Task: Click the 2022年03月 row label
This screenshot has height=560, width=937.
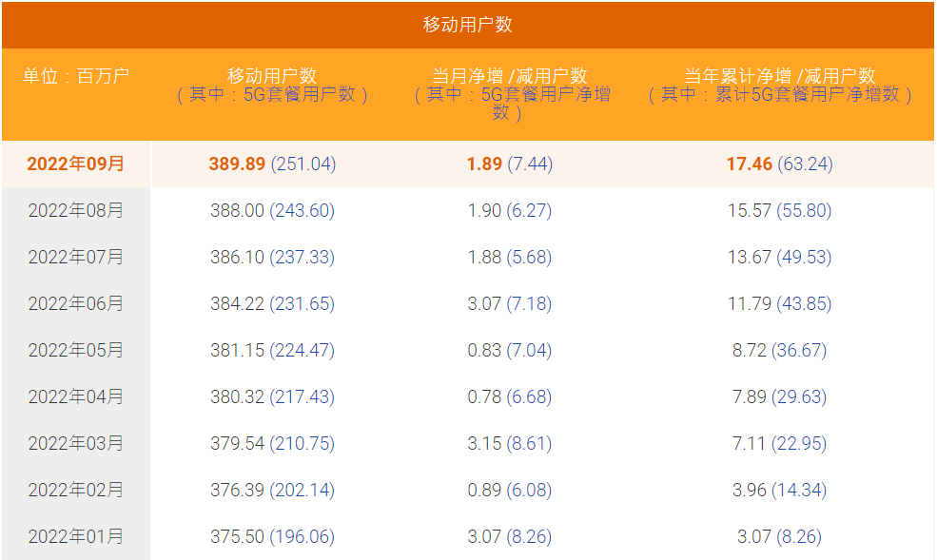Action: coord(76,443)
